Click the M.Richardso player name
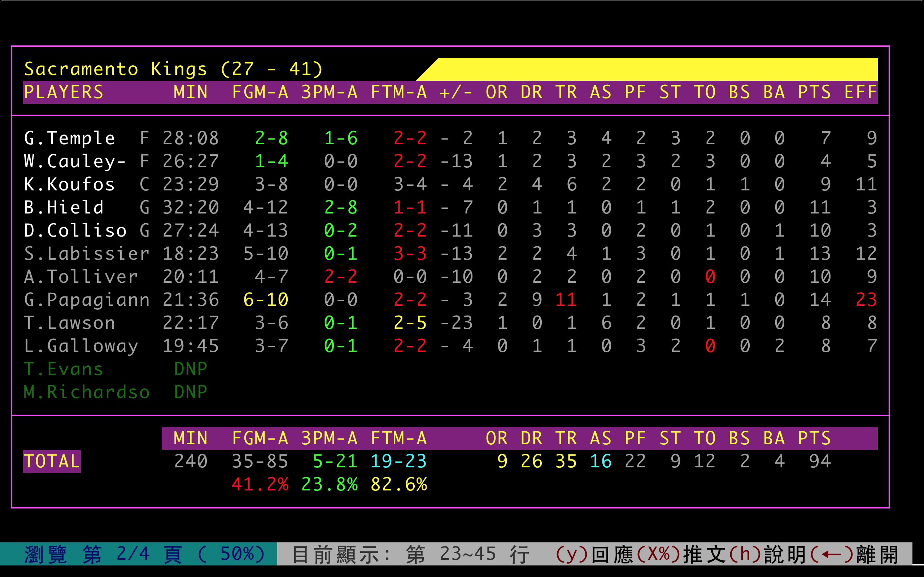This screenshot has width=924, height=577. pyautogui.click(x=87, y=392)
